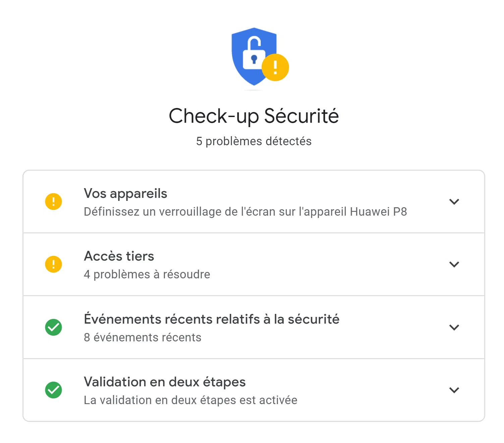Click 'La validation en deux étapes est activée'
The image size is (504, 443).
[x=190, y=400]
